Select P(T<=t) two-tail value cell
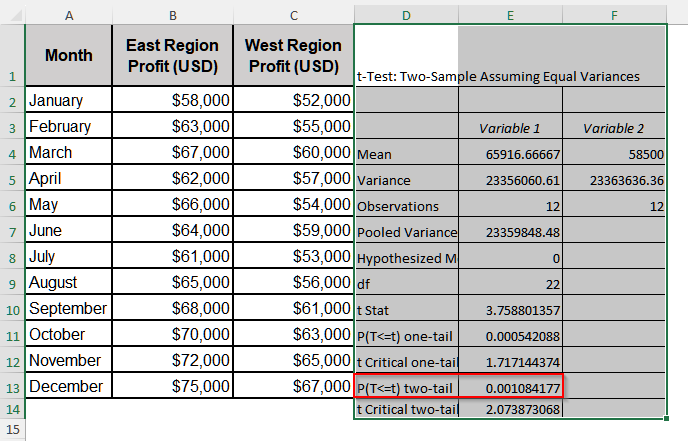This screenshot has height=441, width=688. click(x=510, y=386)
